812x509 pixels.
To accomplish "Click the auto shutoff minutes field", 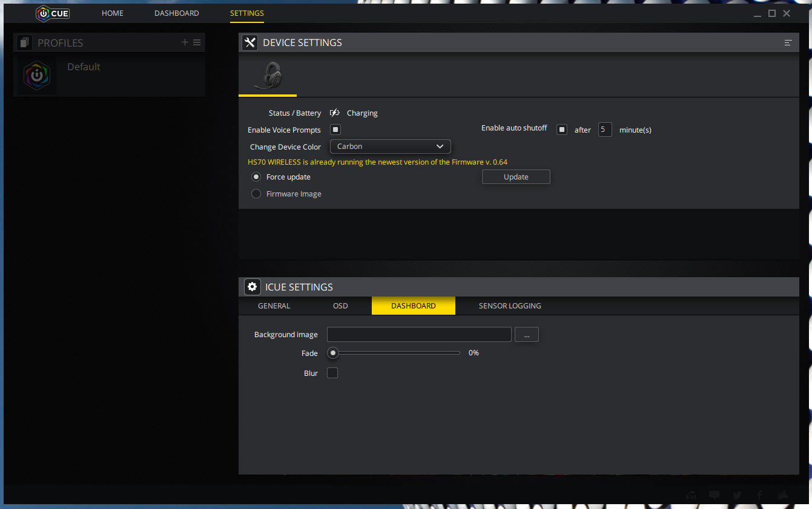I will point(605,130).
